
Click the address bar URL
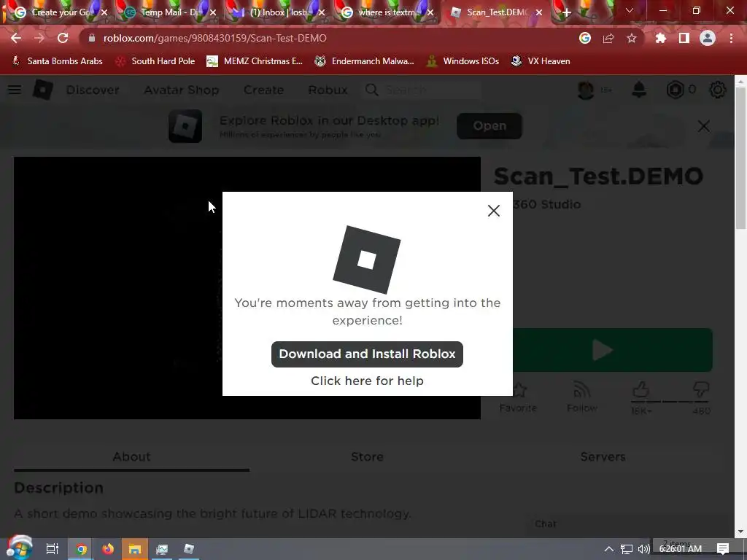coord(214,38)
